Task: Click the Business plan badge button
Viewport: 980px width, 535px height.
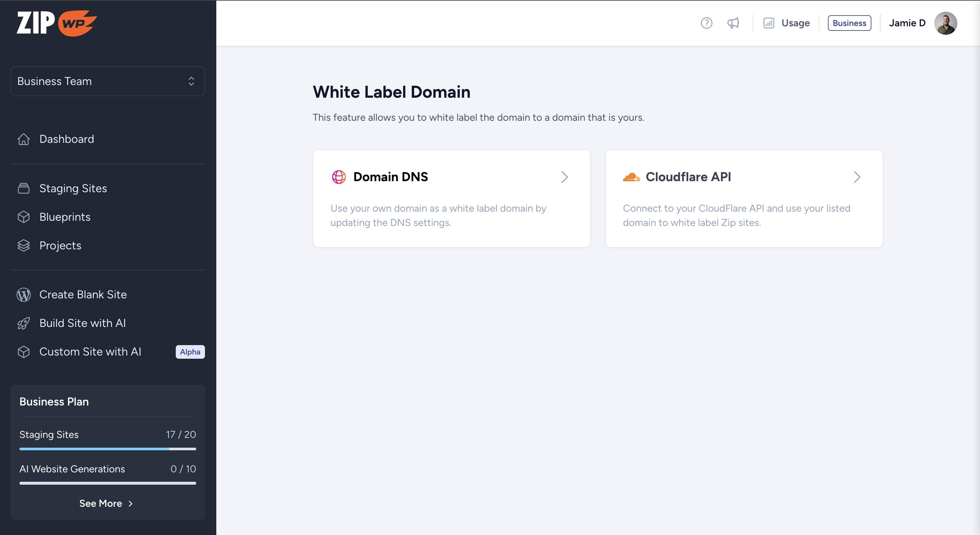Action: (849, 23)
